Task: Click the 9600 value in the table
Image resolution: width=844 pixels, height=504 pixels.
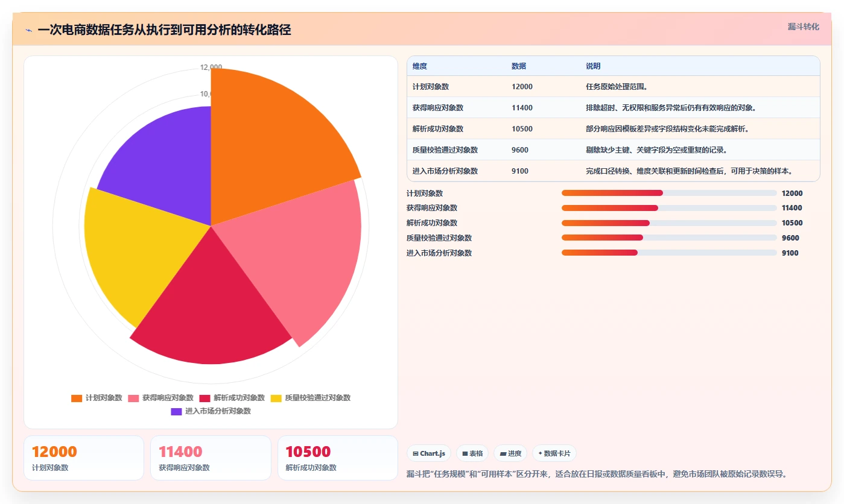Action: click(520, 150)
